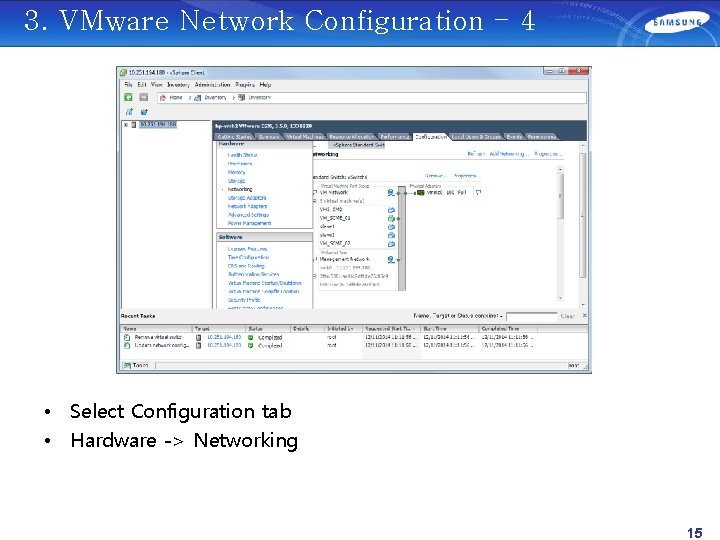The height and width of the screenshot is (540, 720).
Task: Open Security Profile under Software
Action: [x=244, y=300]
